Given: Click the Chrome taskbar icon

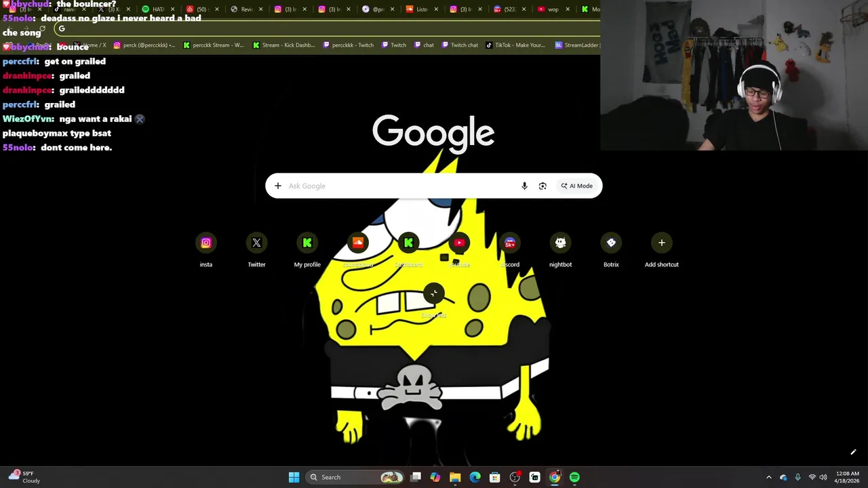Looking at the screenshot, I should pos(555,477).
